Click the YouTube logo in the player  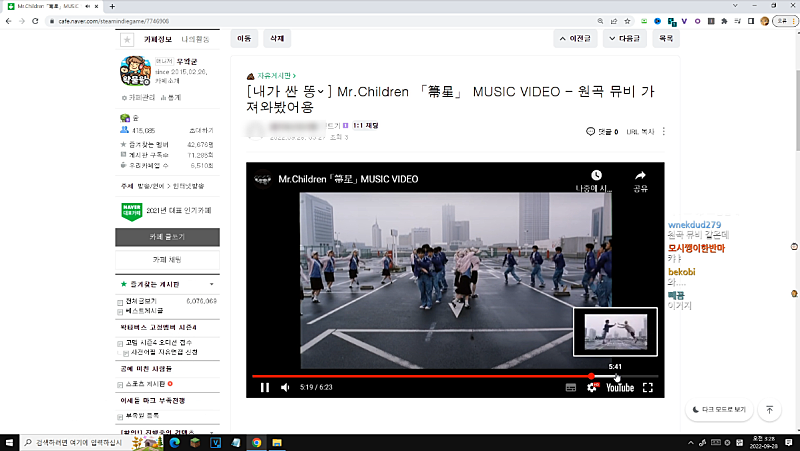pos(619,387)
